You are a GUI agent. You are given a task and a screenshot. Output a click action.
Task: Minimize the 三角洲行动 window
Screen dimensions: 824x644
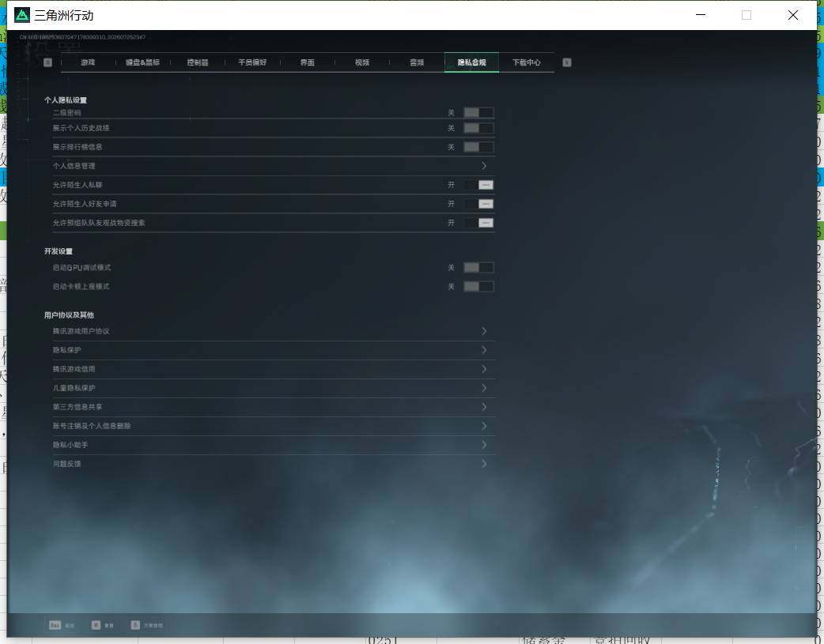(701, 15)
